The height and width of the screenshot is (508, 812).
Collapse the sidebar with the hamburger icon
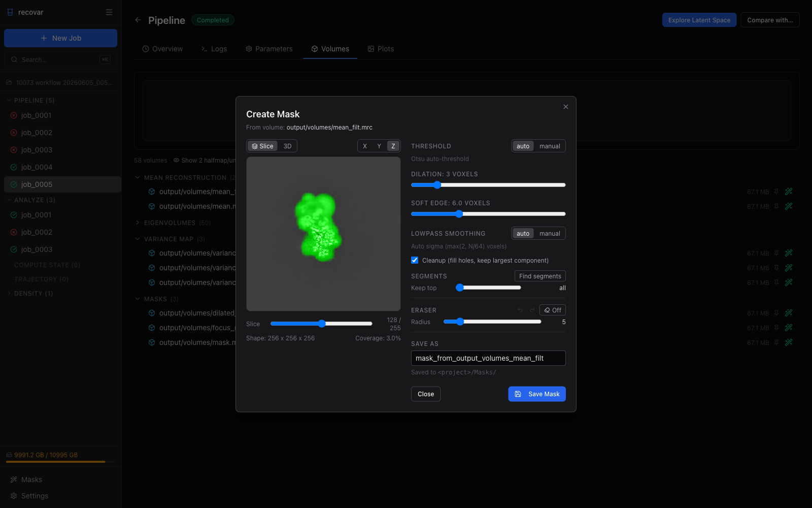point(109,12)
